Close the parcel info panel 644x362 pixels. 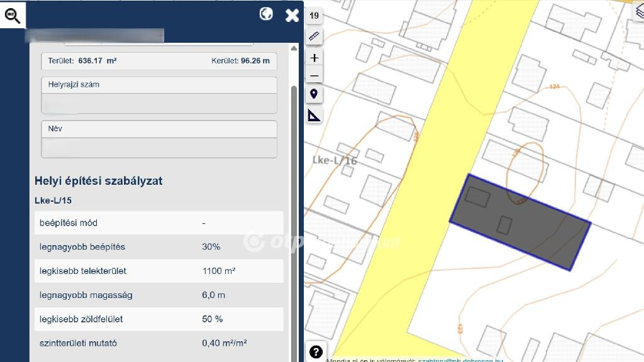coord(292,15)
